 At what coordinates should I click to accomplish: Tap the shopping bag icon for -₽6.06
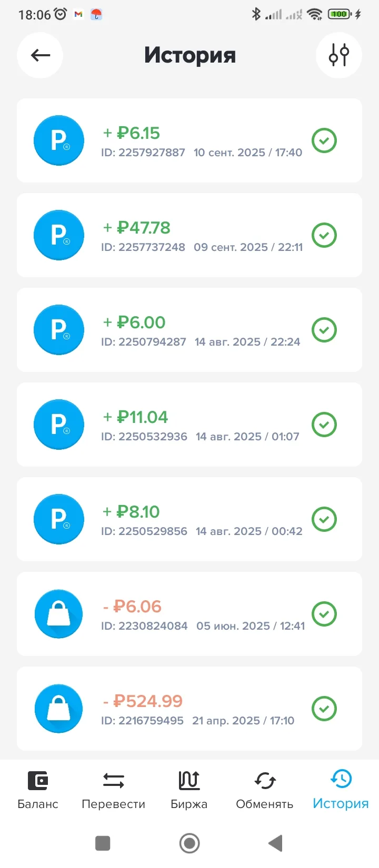[x=59, y=614]
